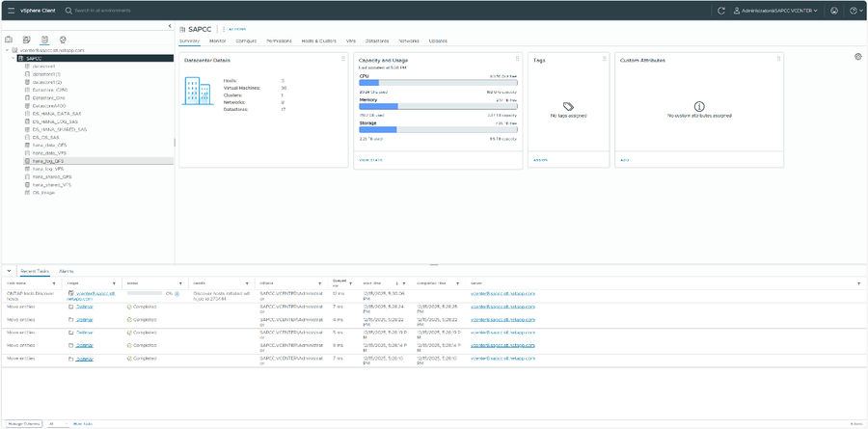
Task: Select hana_log_VFS in the tree
Action: pos(49,169)
